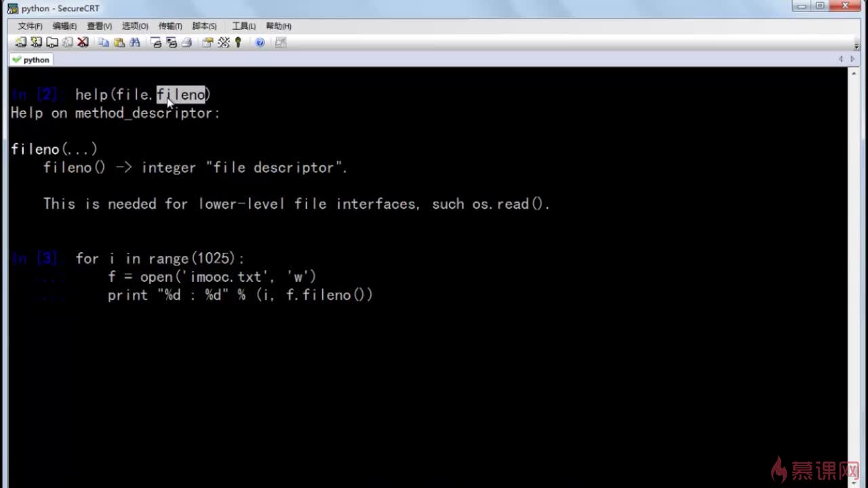Click the Paste toolbar icon
This screenshot has height=488, width=868.
click(x=119, y=42)
